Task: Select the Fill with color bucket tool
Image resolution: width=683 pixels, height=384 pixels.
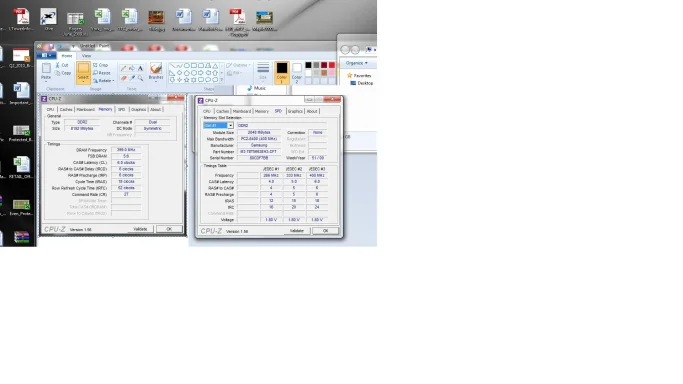Action: [132, 68]
